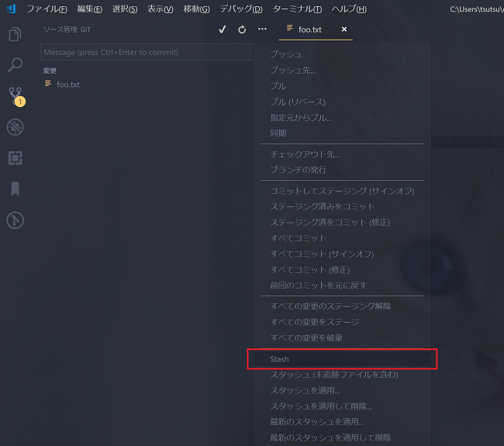Viewport: 504px width, 446px height.
Task: Click the ソース管理: GIT panel title
Action: (x=67, y=29)
